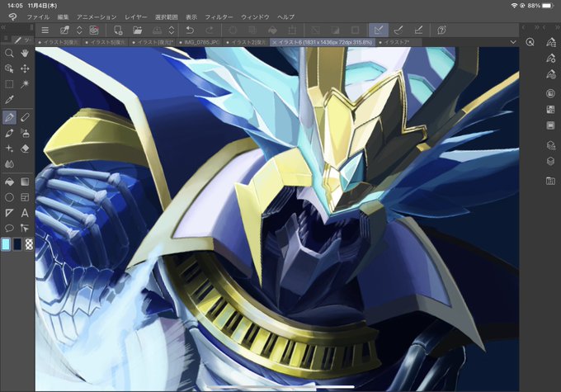Screen dimensions: 561x392
Task: Select the Brush tool
Action: point(9,133)
